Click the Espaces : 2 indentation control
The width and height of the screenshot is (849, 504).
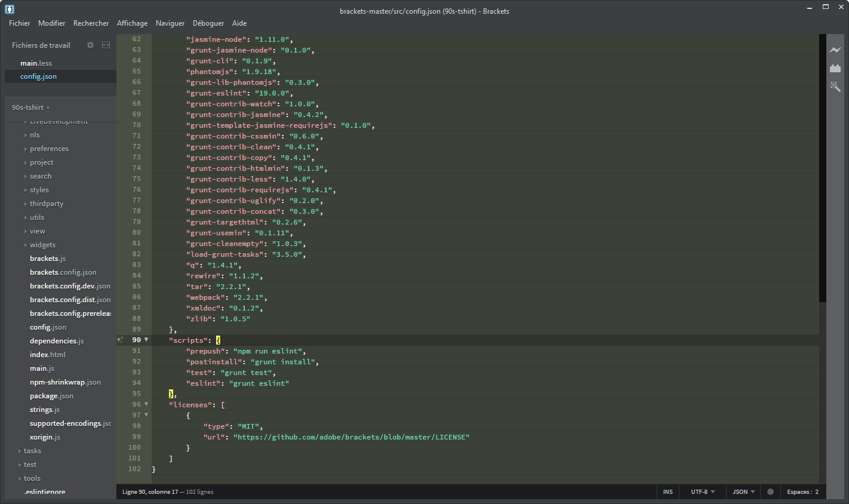pos(803,491)
